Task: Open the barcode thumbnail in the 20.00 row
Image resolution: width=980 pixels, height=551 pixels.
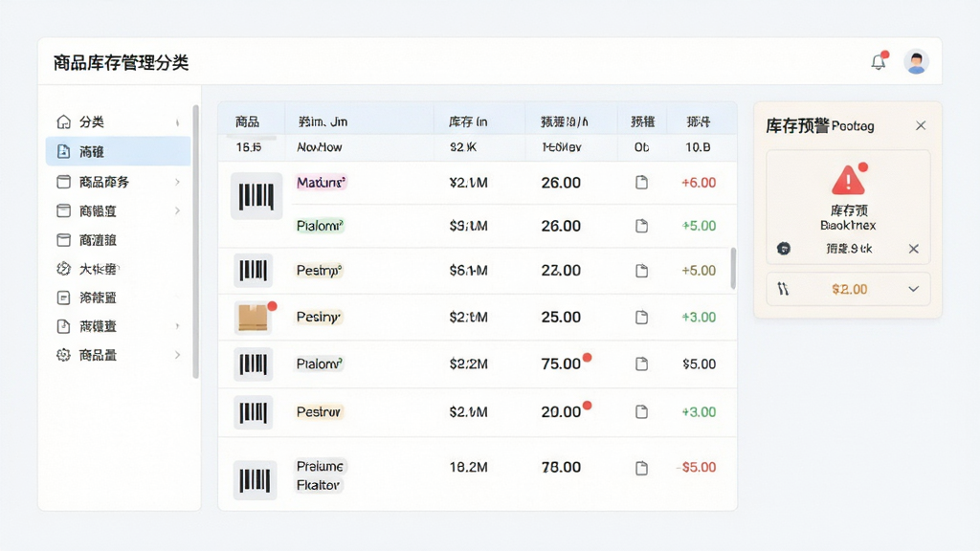Action: [253, 412]
